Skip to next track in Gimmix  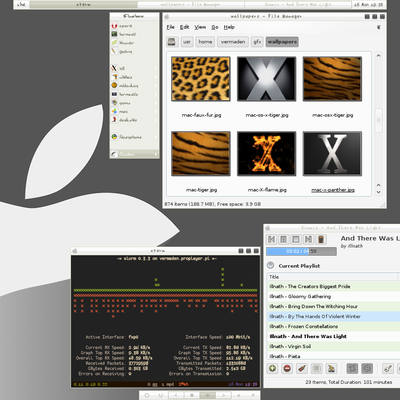coord(308,239)
